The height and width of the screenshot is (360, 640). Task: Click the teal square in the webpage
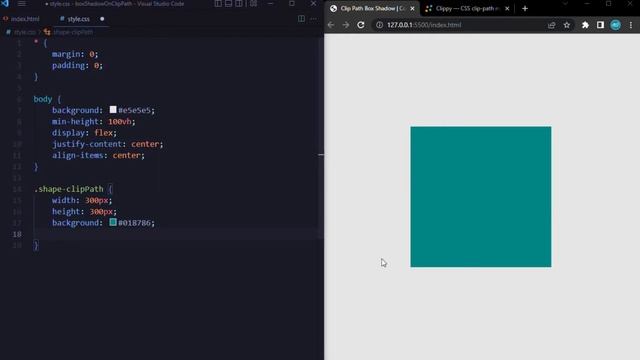pos(481,197)
